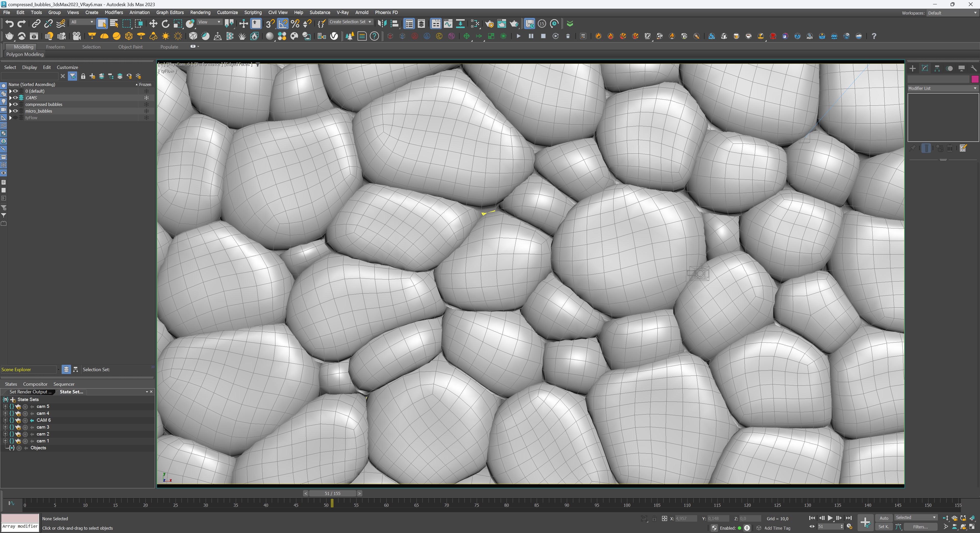
Task: Open the selection filter All dropdown
Action: (82, 22)
